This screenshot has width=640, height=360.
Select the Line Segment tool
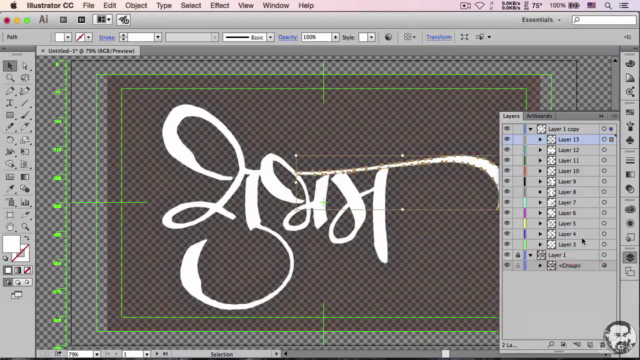(x=25, y=103)
